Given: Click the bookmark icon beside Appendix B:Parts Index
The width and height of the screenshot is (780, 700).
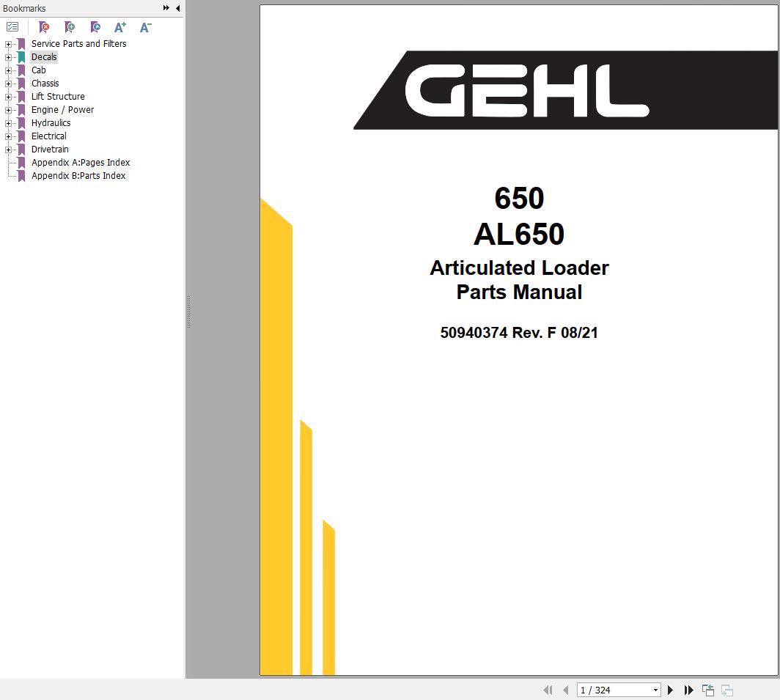Looking at the screenshot, I should point(21,176).
